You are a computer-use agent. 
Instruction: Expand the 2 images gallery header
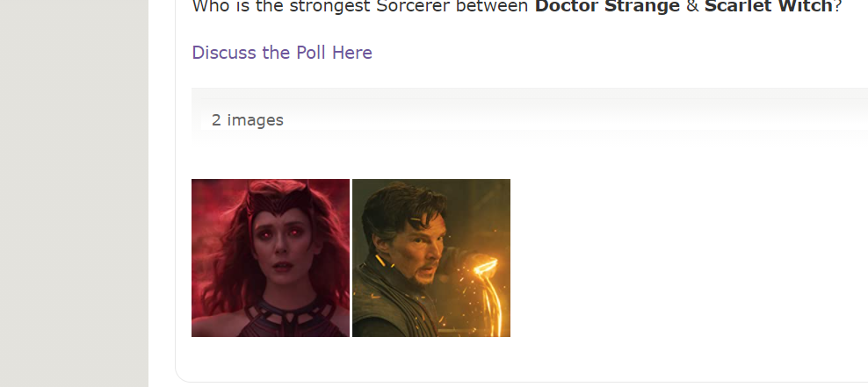tap(530, 120)
